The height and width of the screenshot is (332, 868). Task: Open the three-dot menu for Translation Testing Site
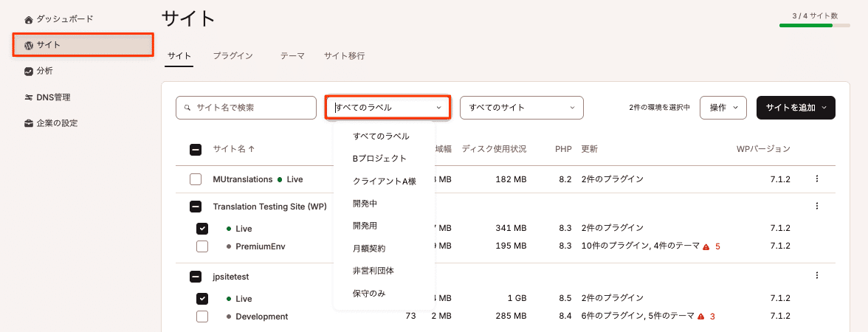click(816, 206)
